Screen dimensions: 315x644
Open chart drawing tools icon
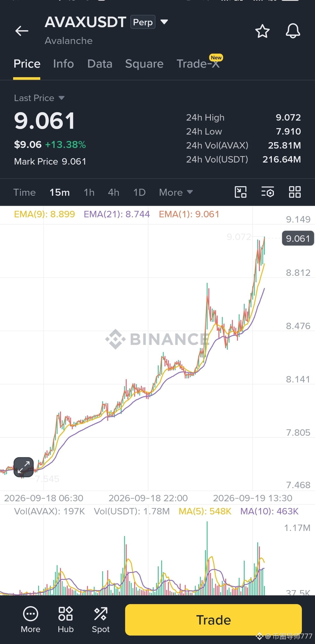coord(241,192)
